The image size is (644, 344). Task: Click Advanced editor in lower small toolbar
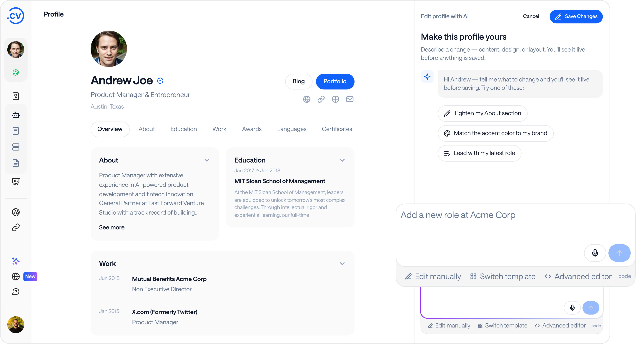pos(560,325)
